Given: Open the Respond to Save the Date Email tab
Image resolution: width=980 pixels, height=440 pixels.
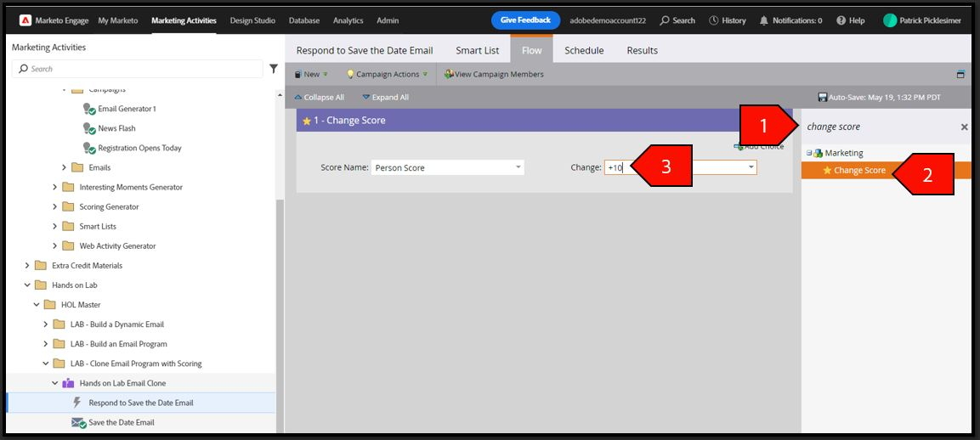Looking at the screenshot, I should [365, 51].
